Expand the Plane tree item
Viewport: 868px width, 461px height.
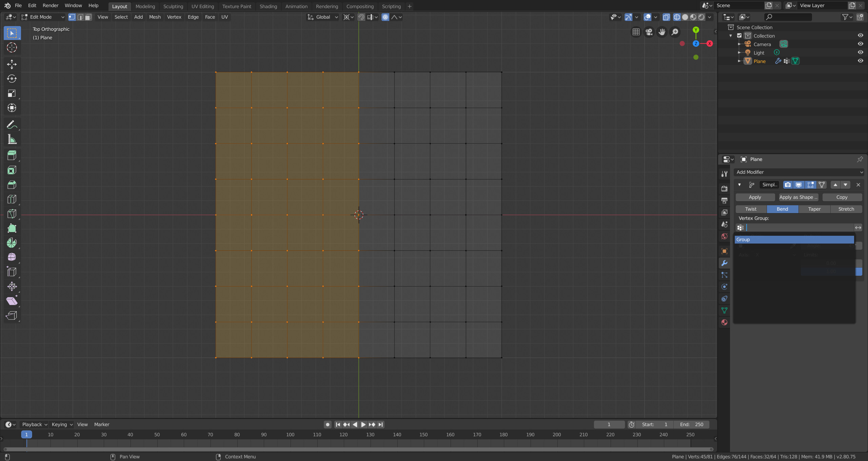(x=739, y=61)
